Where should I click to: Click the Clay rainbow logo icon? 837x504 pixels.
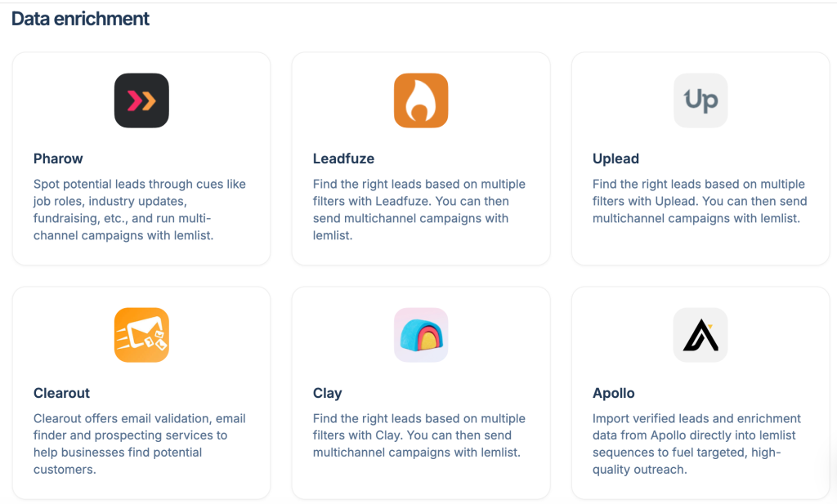pos(420,334)
